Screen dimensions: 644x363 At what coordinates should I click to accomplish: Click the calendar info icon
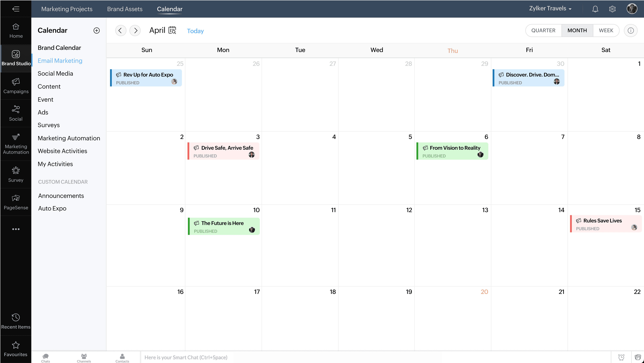[630, 31]
